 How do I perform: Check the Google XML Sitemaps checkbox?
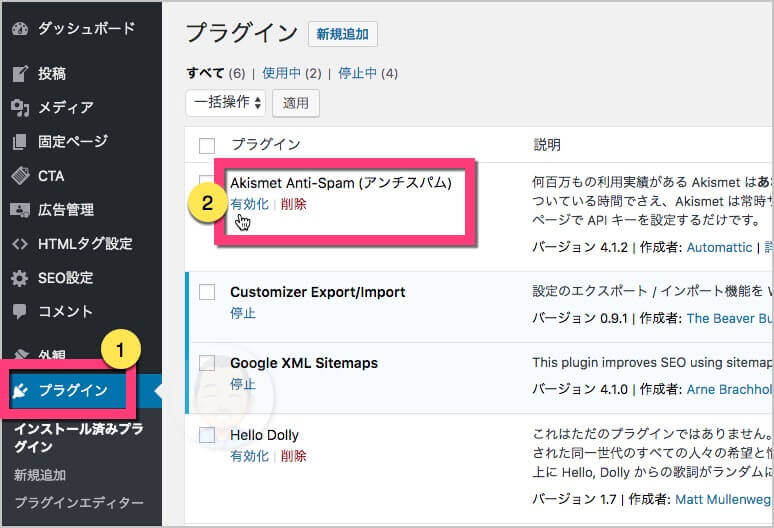point(207,363)
